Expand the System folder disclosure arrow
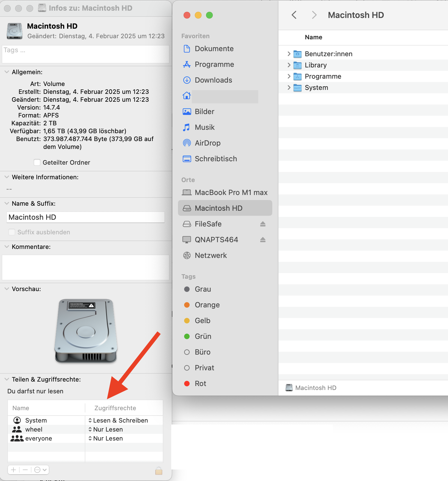448x481 pixels. (x=289, y=88)
